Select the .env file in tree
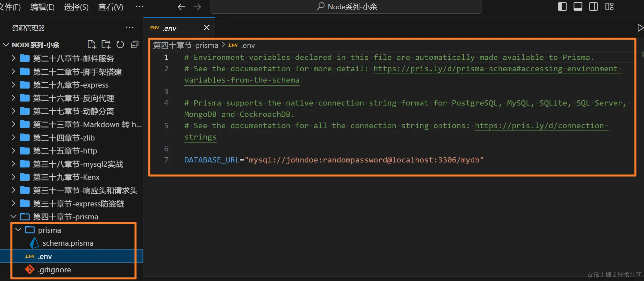This screenshot has width=644, height=281. pos(71,256)
